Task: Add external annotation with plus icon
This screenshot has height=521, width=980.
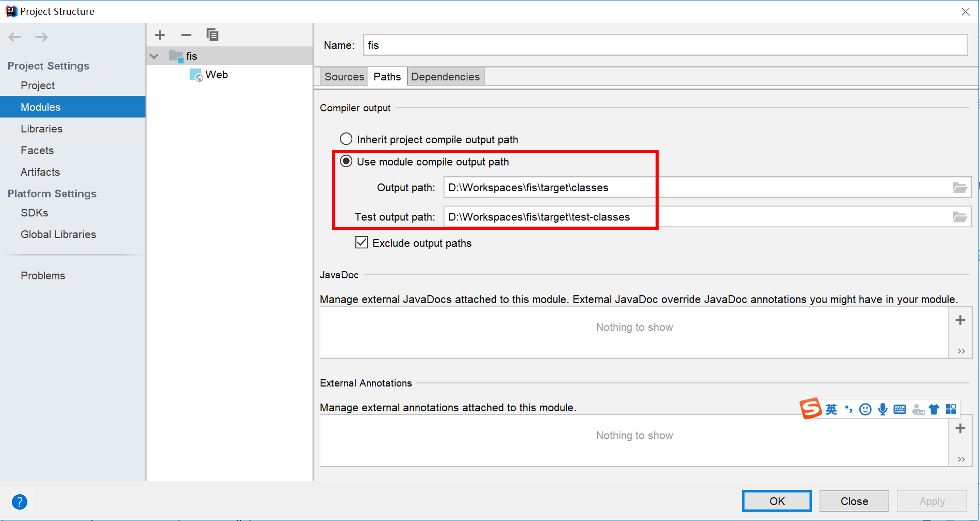Action: tap(960, 428)
